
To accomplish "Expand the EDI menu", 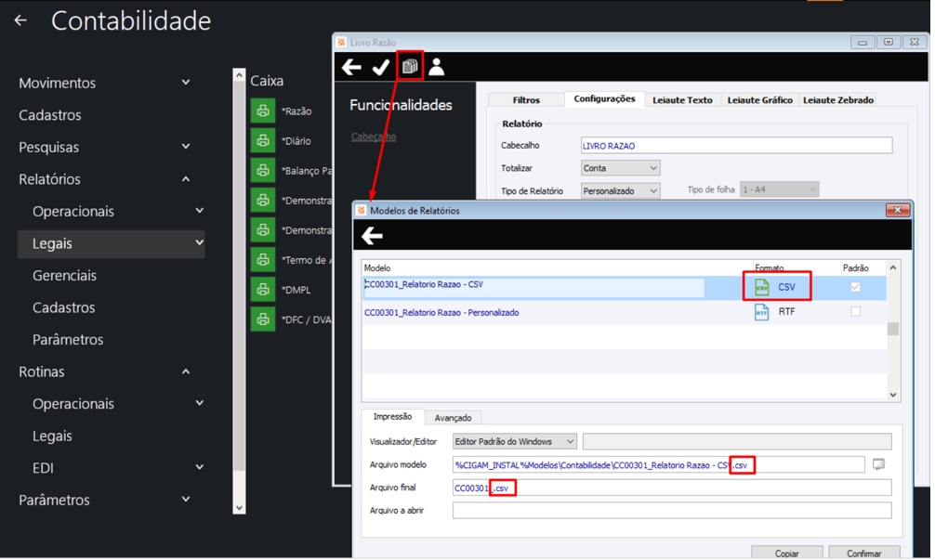I will 200,468.
